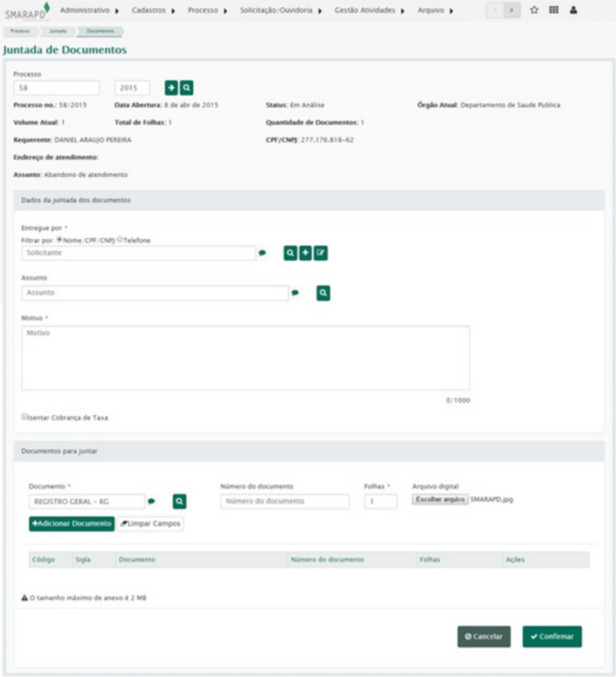This screenshot has width=616, height=677.
Task: Open the Gestão Atividades dropdown
Action: 369,10
